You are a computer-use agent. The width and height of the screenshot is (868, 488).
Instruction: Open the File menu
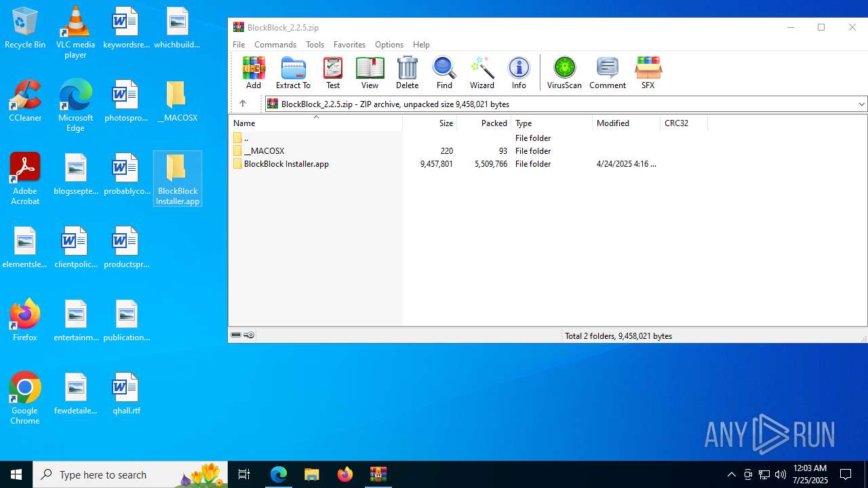(x=239, y=44)
